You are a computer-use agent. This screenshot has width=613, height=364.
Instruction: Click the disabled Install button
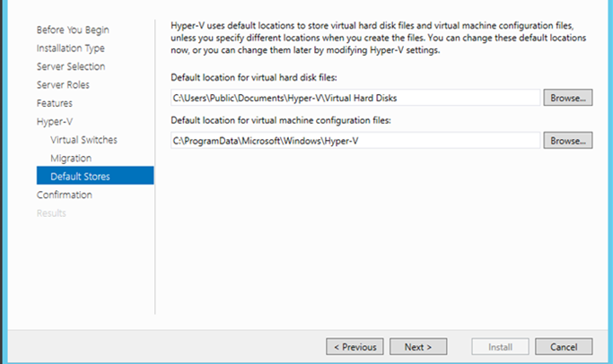coord(500,347)
